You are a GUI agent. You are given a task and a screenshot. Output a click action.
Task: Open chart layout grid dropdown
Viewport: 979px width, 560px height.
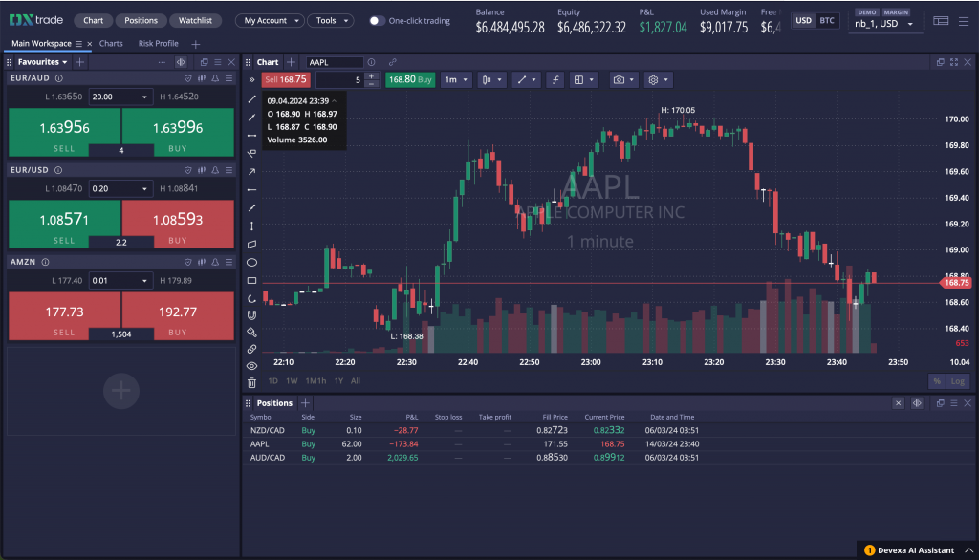584,80
